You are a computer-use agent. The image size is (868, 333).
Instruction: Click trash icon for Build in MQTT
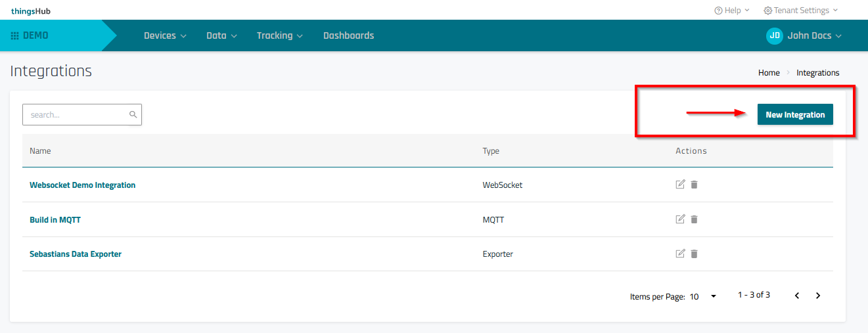point(694,219)
